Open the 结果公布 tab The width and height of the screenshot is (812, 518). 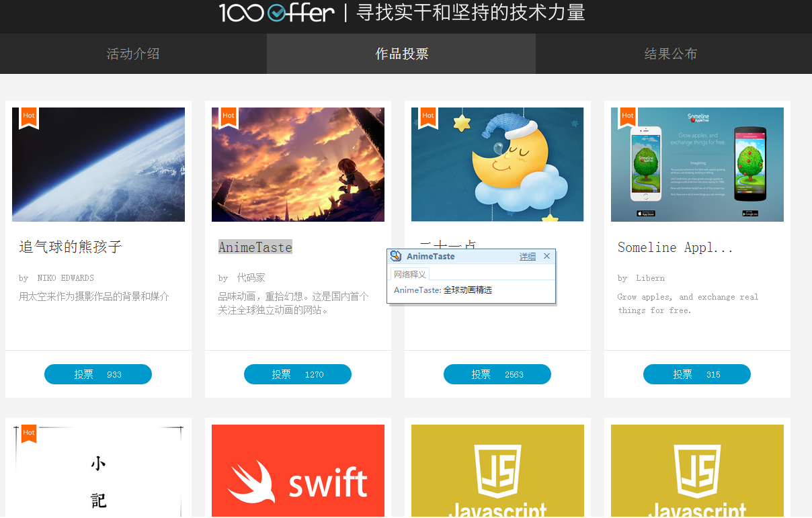tap(670, 54)
